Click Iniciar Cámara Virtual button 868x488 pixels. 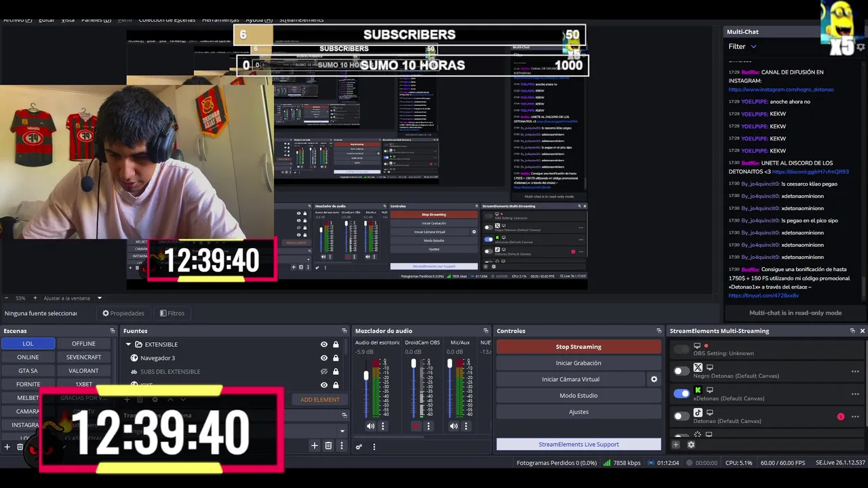point(571,380)
